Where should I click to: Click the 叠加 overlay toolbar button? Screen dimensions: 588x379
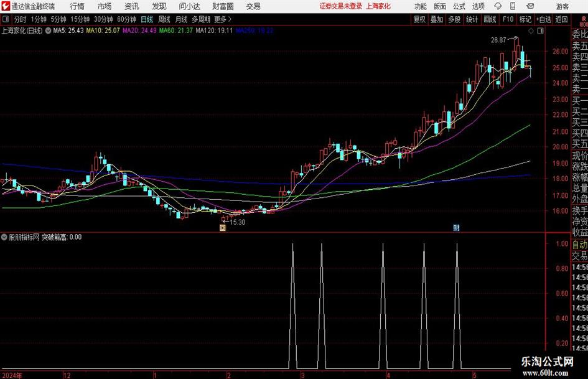(x=437, y=19)
